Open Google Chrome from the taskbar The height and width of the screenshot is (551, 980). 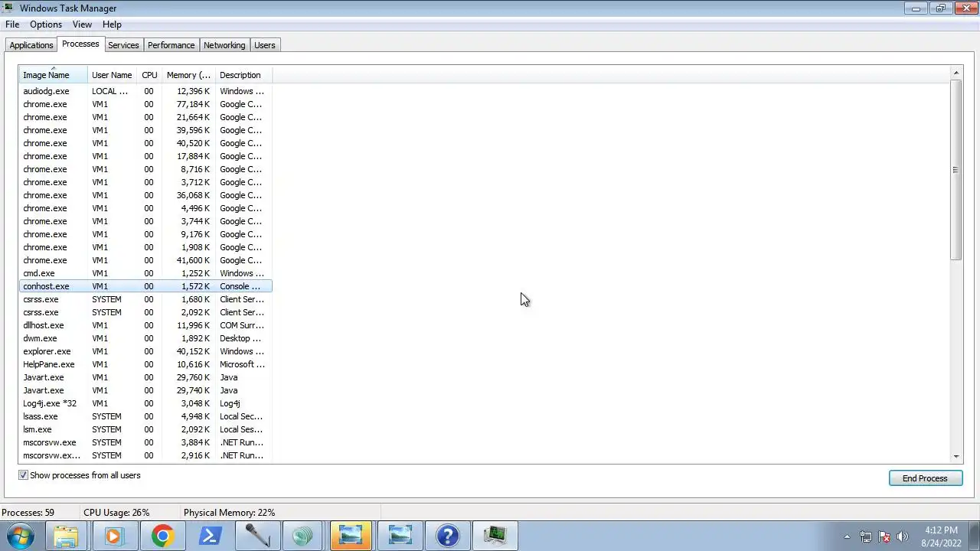(x=162, y=536)
